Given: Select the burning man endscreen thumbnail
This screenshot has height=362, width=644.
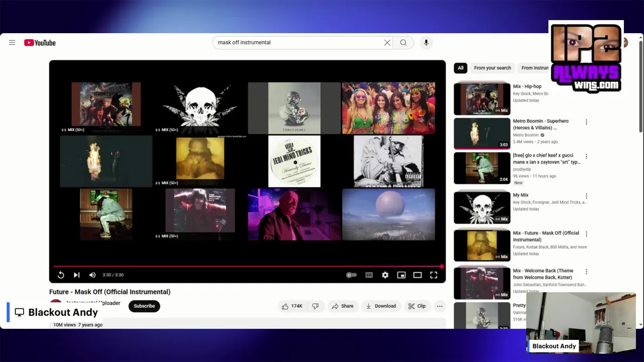Looking at the screenshot, I should (x=106, y=161).
